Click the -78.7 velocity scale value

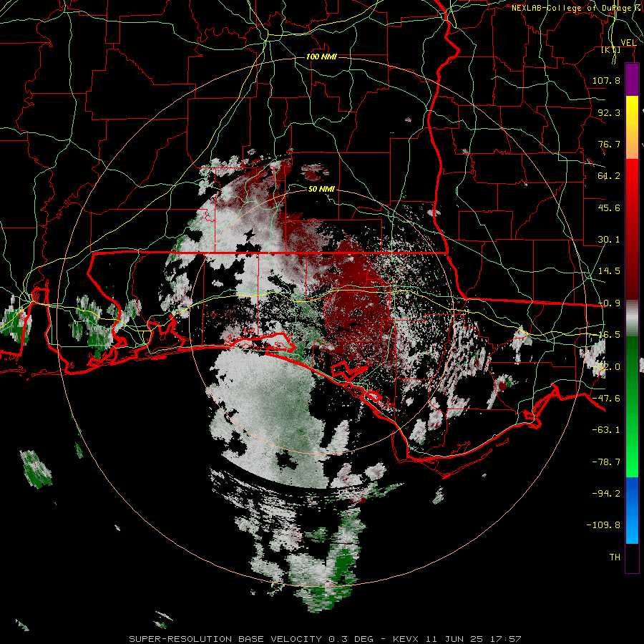(x=606, y=462)
